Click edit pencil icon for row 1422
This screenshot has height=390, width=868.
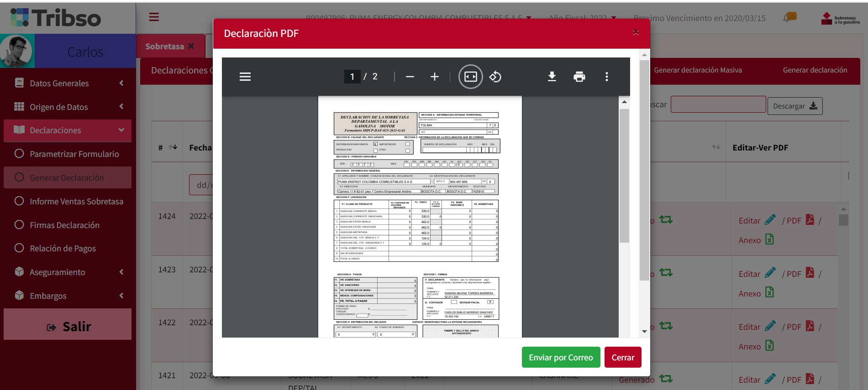click(771, 326)
